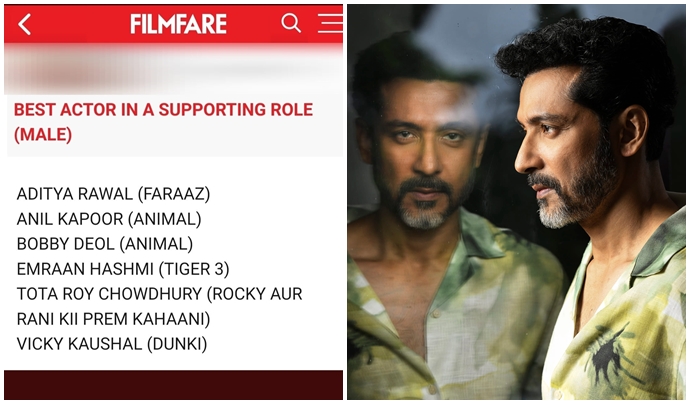Click the white nominee list panel

(x=173, y=263)
